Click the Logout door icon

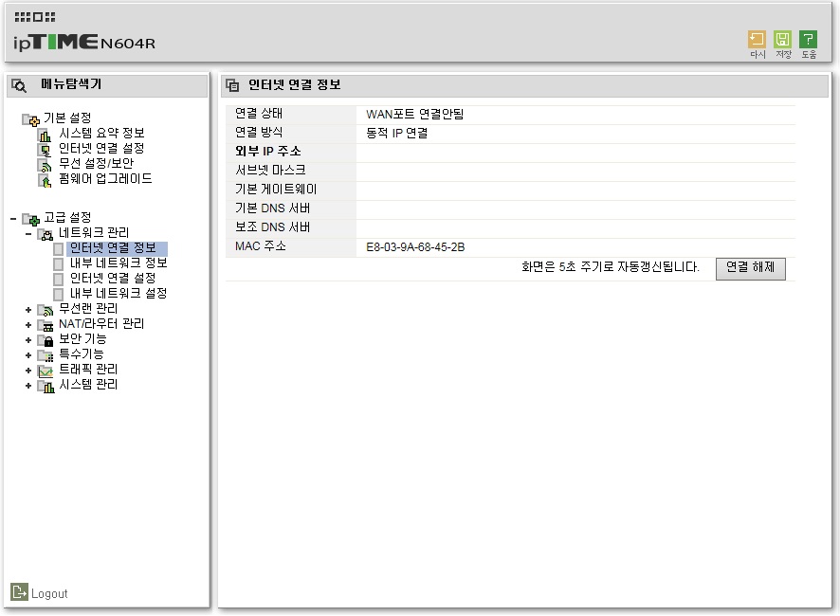click(19, 591)
